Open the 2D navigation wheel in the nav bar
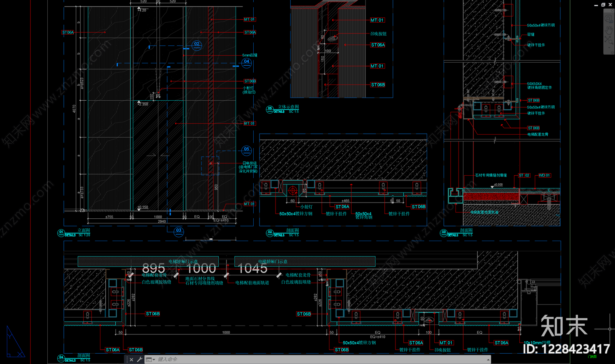Image resolution: width=615 pixels, height=364 pixels. pos(608,18)
